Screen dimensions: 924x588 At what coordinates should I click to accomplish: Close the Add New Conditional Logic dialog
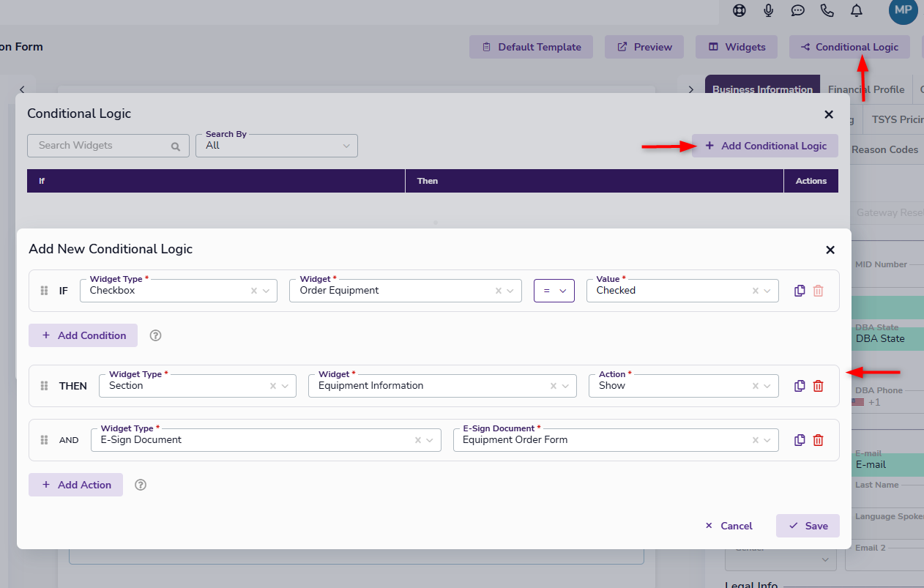coord(830,250)
